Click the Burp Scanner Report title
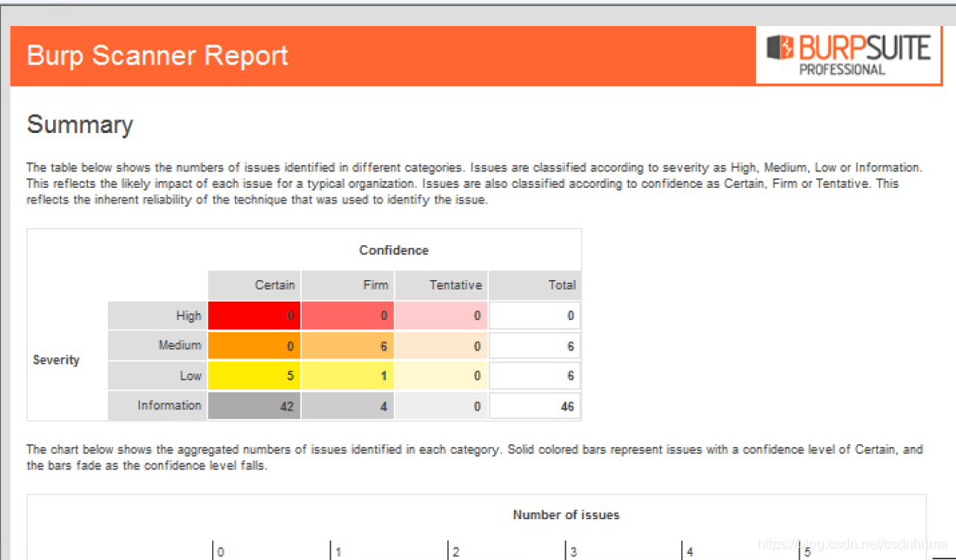The image size is (956, 560). (157, 56)
